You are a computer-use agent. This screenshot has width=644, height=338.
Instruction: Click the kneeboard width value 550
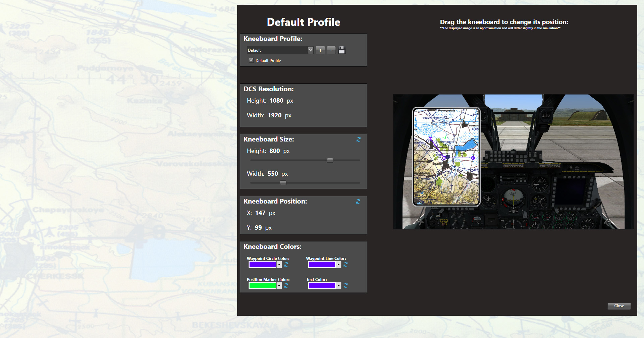point(273,174)
